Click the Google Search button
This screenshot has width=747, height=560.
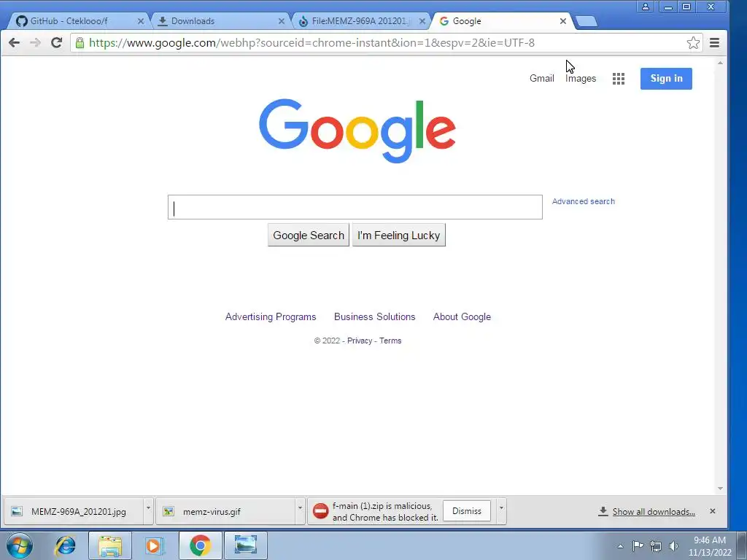click(309, 236)
